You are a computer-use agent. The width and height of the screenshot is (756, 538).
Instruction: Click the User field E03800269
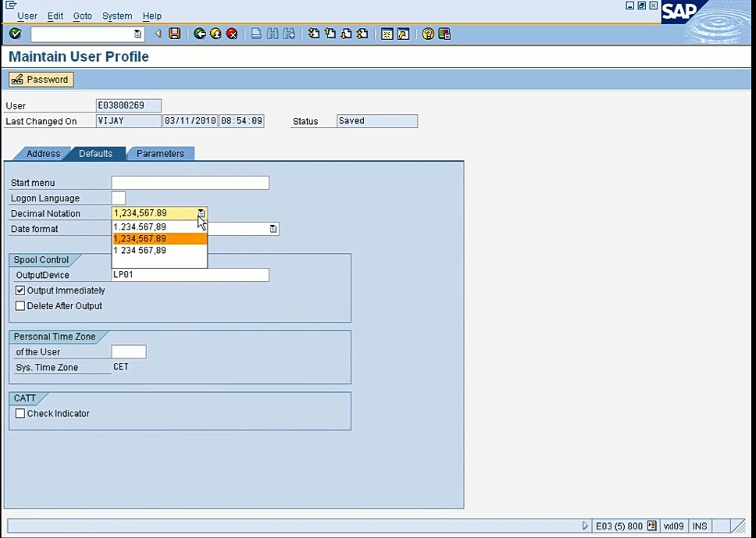129,105
